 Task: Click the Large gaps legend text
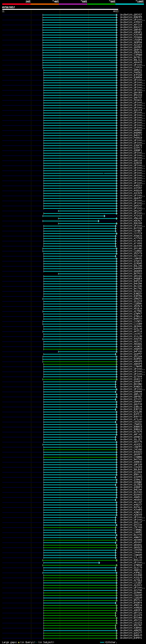click(x=28, y=642)
